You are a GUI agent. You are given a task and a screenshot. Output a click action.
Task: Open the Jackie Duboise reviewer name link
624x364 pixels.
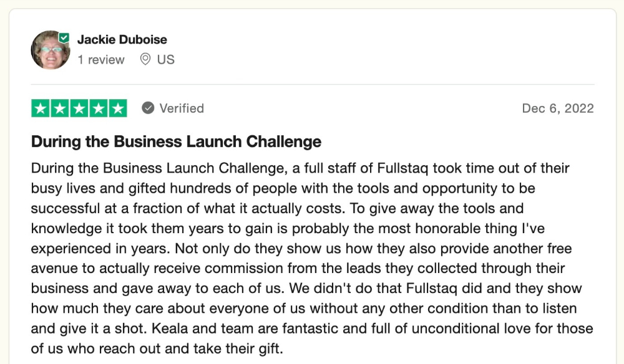[122, 39]
